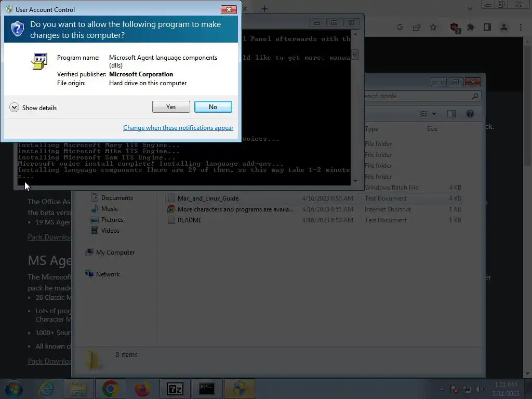Click No in User Account Control dialog
The width and height of the screenshot is (532, 399).
(x=213, y=107)
